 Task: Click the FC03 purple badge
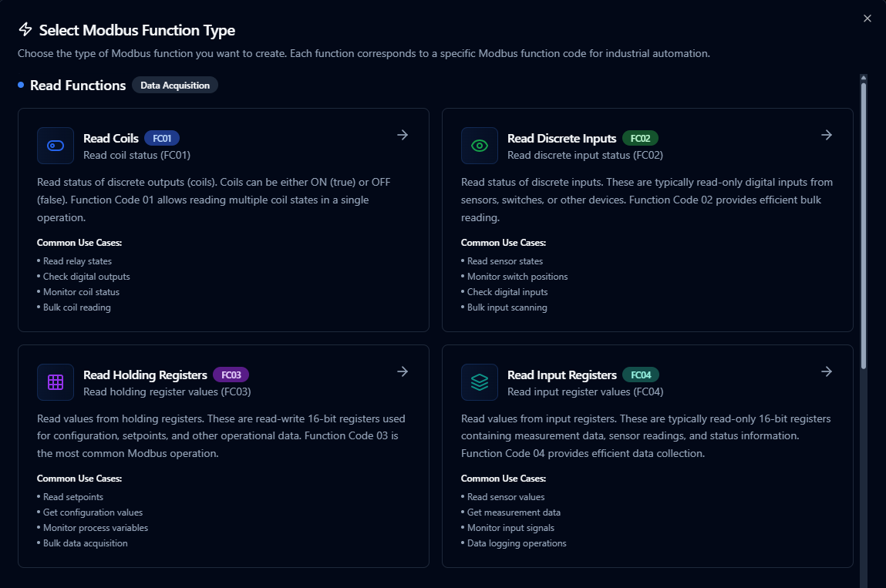[x=231, y=375]
